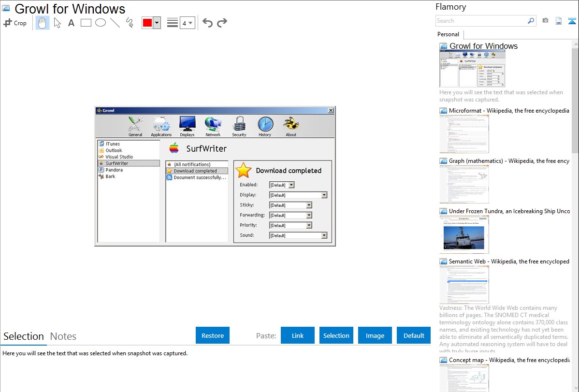Click the Network globe icon in Growl

point(213,126)
